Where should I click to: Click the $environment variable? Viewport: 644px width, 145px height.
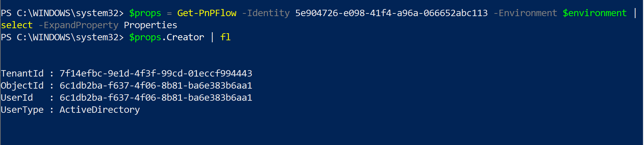[594, 13]
